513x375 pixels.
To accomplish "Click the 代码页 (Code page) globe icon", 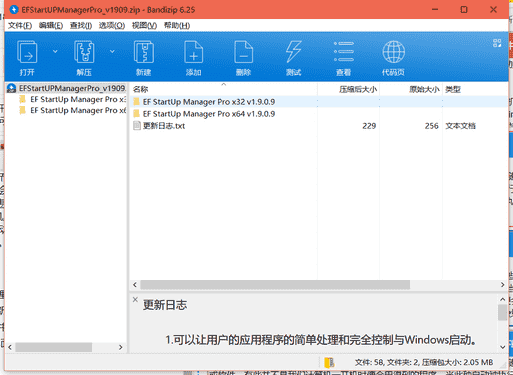I will click(x=393, y=52).
